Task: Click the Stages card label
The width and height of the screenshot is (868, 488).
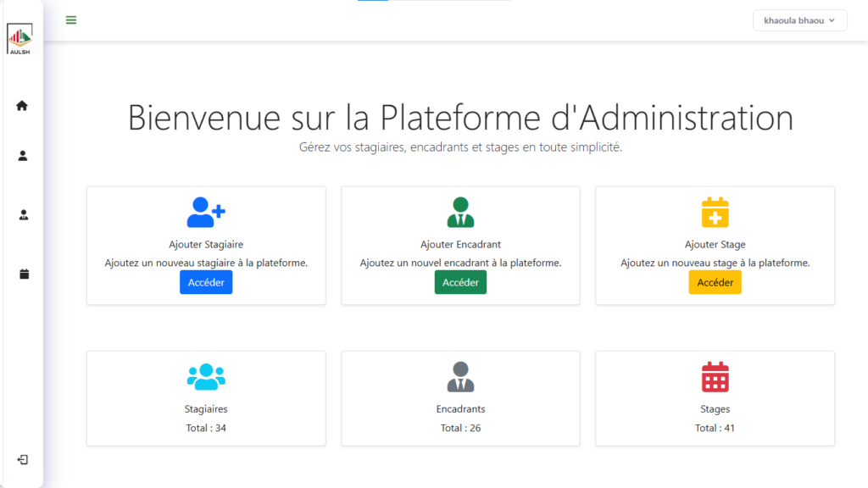Action: pos(715,409)
